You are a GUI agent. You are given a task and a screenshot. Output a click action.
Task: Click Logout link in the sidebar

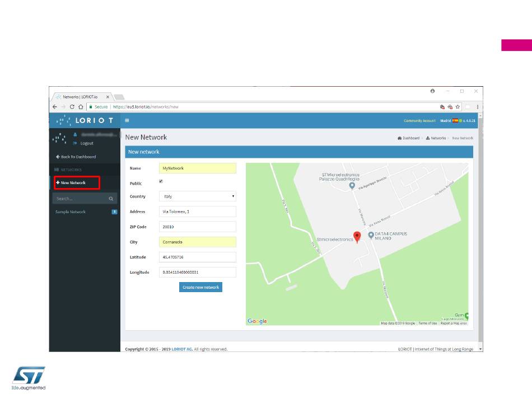coord(86,143)
